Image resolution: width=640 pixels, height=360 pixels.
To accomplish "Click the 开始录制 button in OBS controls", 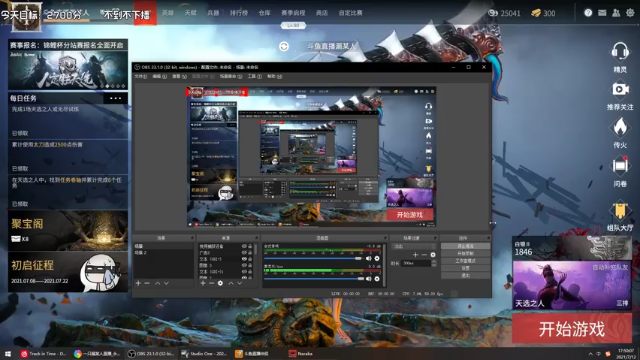I will [x=465, y=253].
